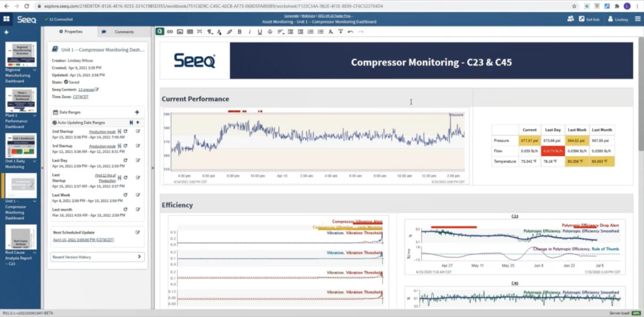Screen dimensions: 644x317
Task: Refresh the Last month date range
Action: point(125,209)
